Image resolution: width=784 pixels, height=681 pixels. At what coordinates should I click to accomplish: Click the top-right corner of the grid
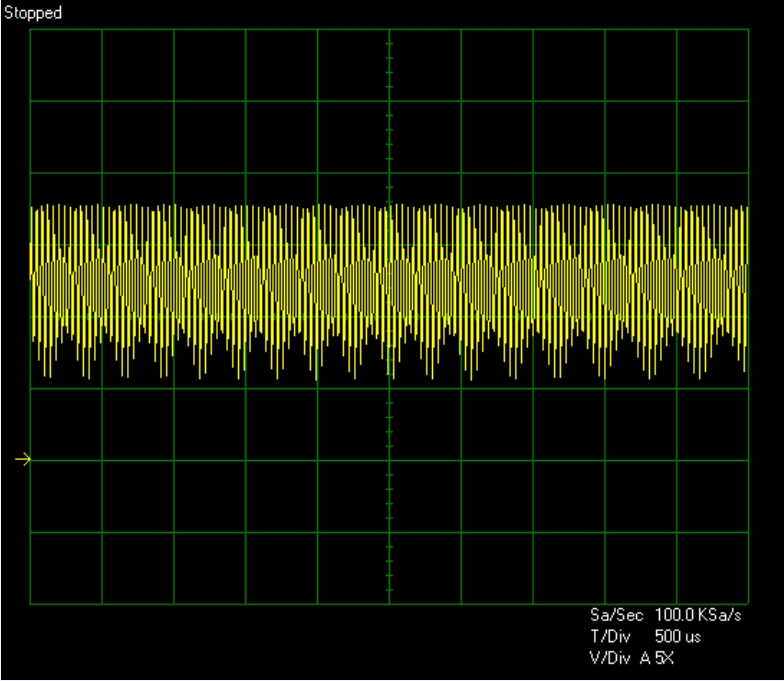point(748,29)
